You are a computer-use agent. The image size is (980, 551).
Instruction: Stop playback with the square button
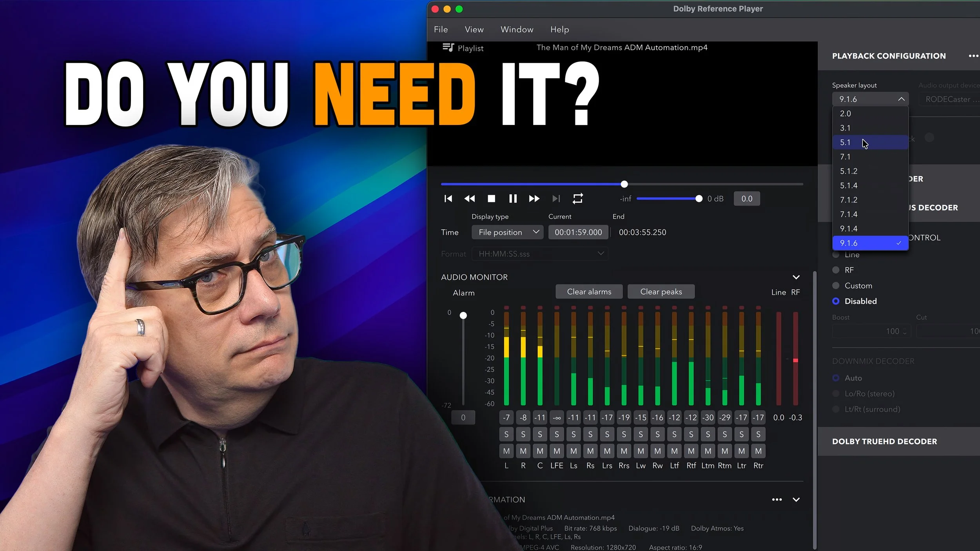491,199
